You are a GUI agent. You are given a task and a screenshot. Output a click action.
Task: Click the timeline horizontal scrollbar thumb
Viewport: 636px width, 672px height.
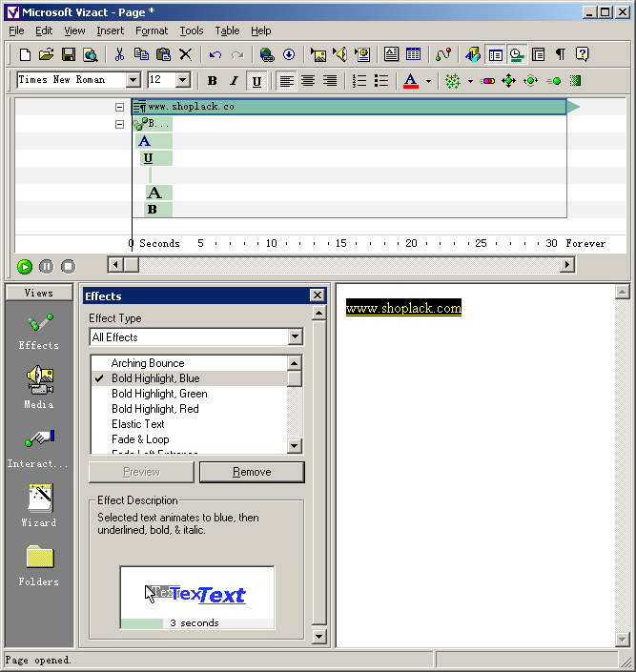(132, 264)
